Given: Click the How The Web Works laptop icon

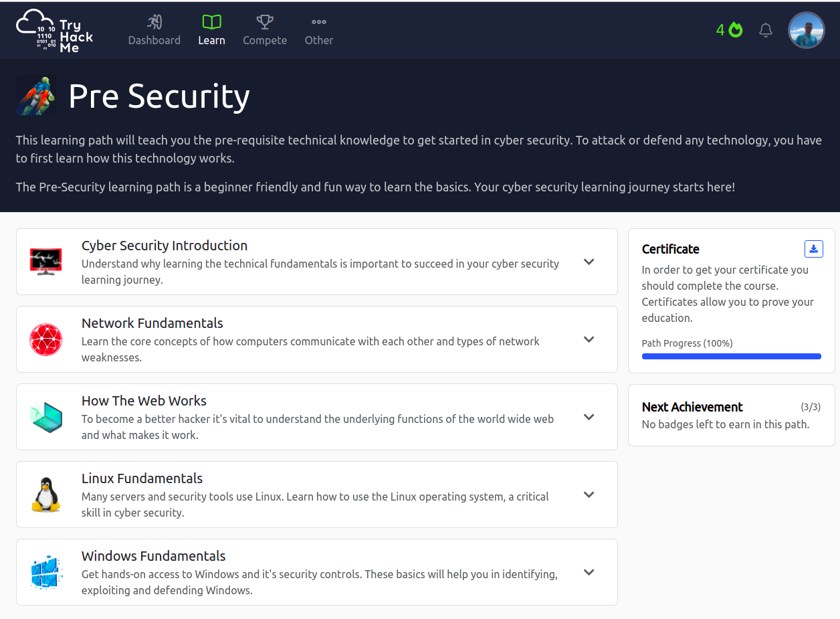Looking at the screenshot, I should (46, 417).
